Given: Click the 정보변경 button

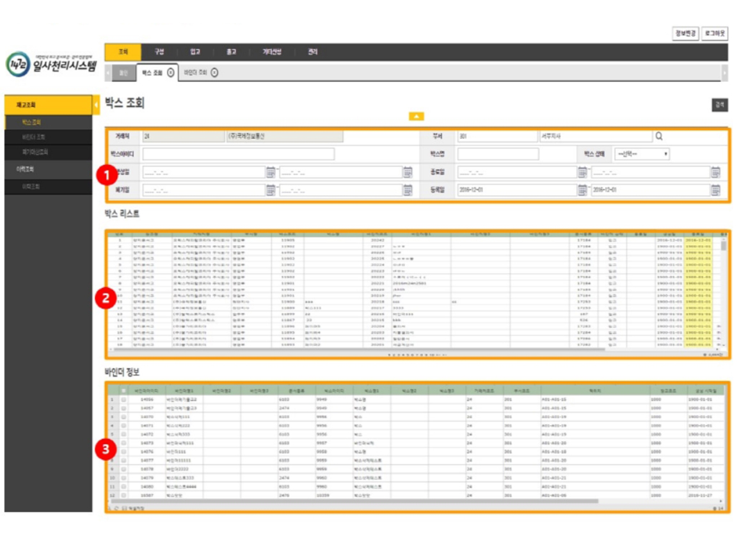Looking at the screenshot, I should 685,33.
